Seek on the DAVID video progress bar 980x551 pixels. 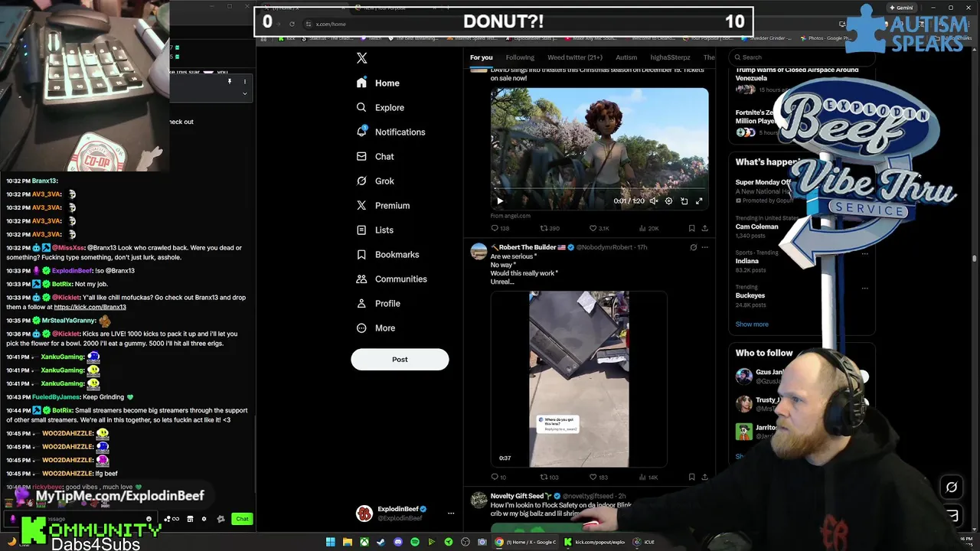[599, 189]
